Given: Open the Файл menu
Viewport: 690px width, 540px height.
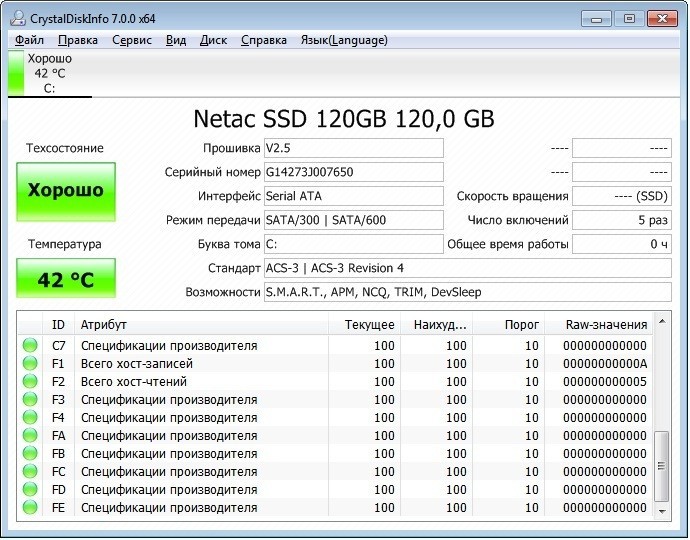Looking at the screenshot, I should [x=29, y=40].
